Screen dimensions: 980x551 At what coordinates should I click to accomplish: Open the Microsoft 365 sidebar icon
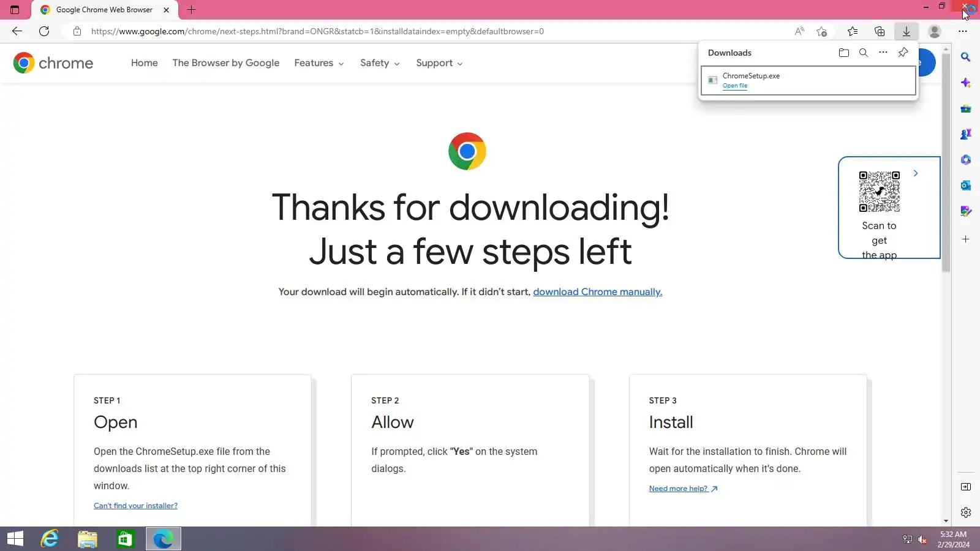pos(966,160)
